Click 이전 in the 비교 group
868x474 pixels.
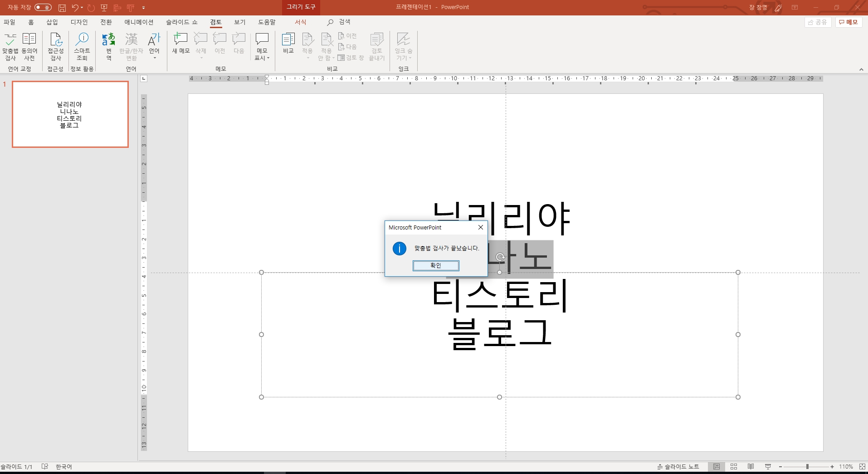click(x=347, y=36)
